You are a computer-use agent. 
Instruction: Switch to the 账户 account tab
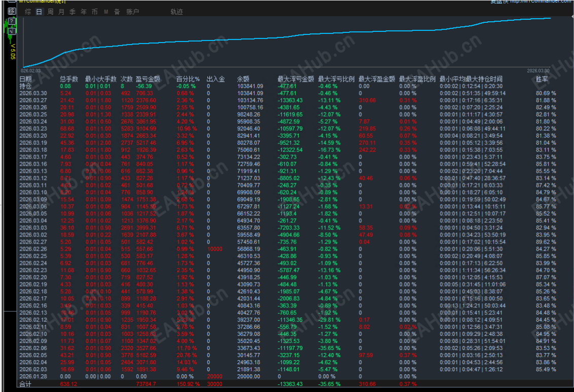pyautogui.click(x=132, y=12)
